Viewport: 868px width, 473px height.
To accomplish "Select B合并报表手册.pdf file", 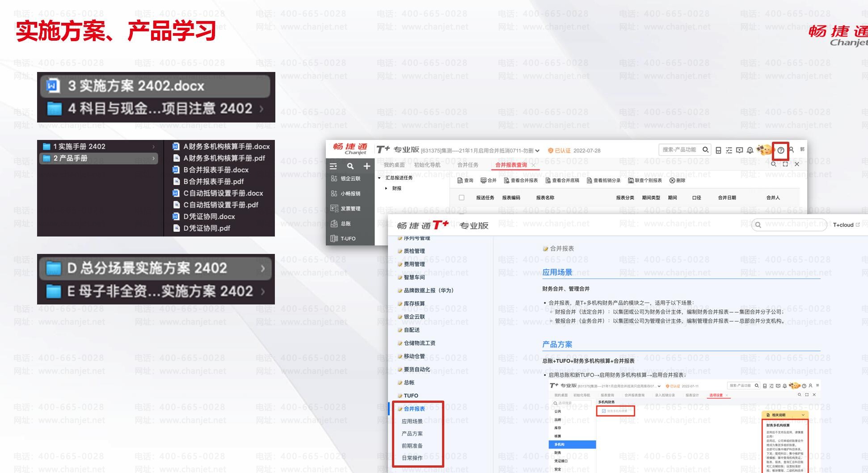I will (x=208, y=182).
